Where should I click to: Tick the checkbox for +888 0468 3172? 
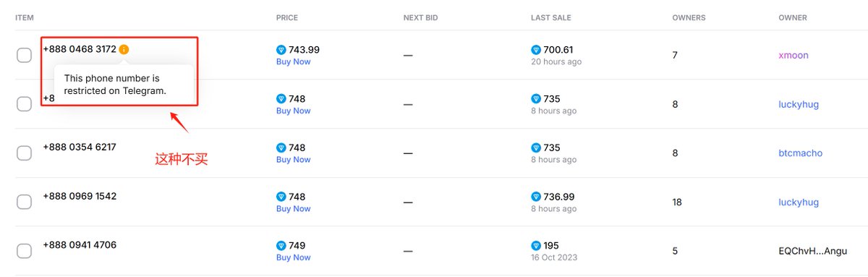[24, 55]
